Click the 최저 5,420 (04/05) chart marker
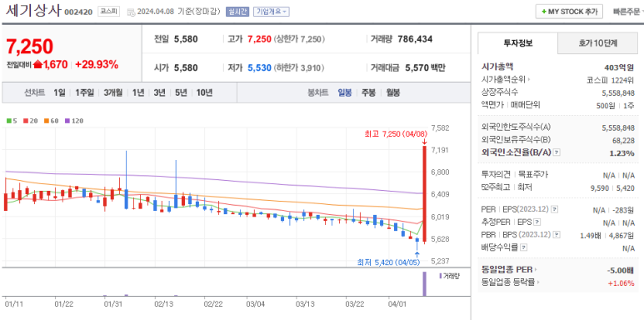 pyautogui.click(x=388, y=262)
